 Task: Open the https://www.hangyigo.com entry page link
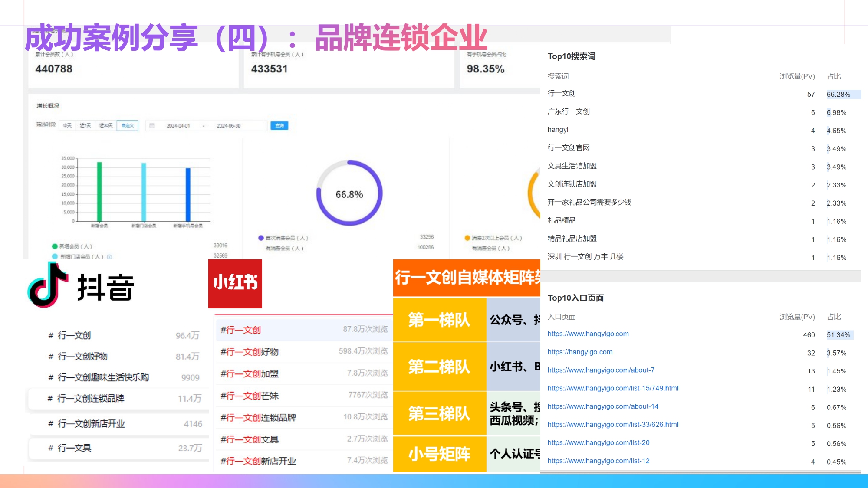587,334
